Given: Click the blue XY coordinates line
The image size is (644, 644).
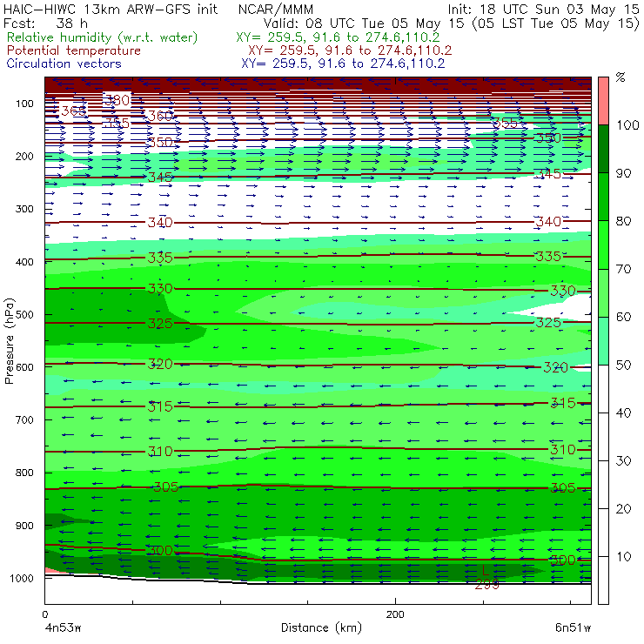Looking at the screenshot, I should pyautogui.click(x=343, y=64).
